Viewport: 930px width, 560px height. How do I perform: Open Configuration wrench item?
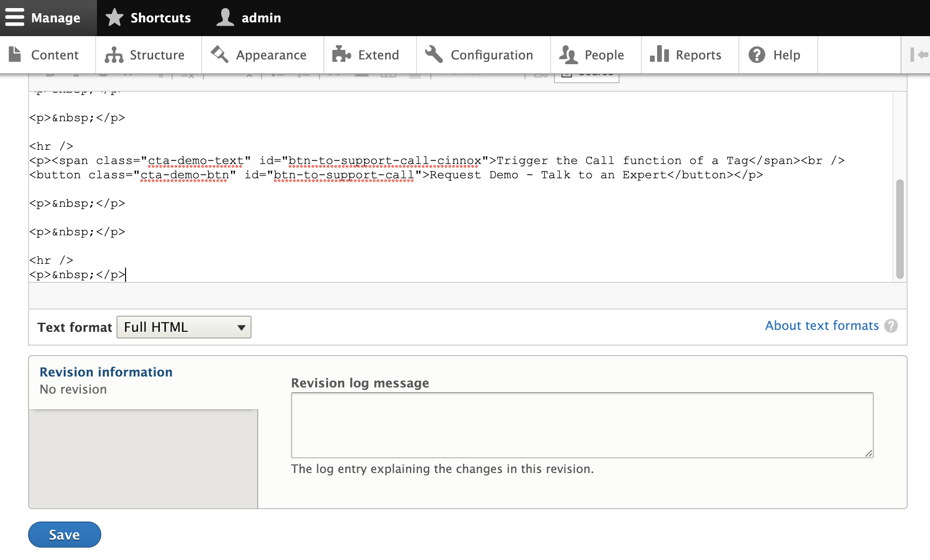click(480, 55)
